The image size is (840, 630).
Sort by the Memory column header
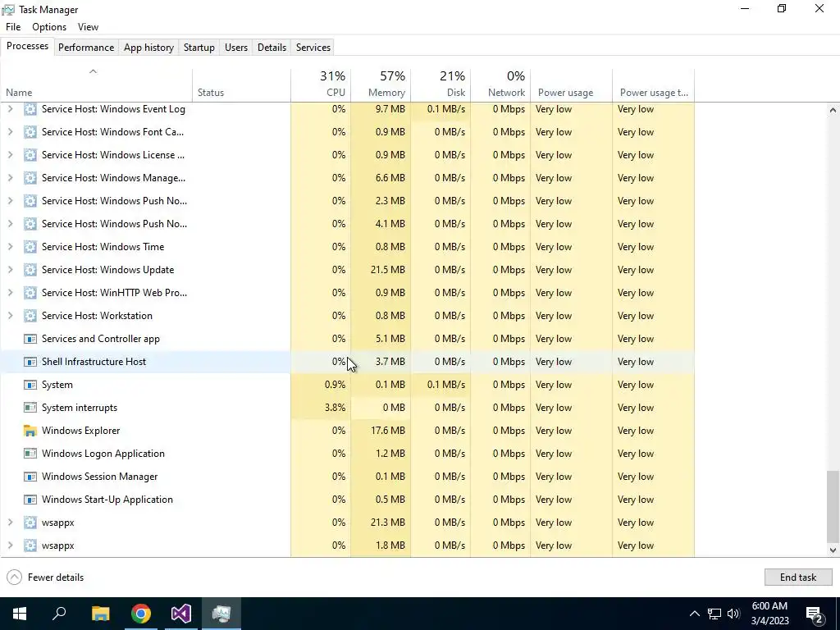pyautogui.click(x=381, y=84)
